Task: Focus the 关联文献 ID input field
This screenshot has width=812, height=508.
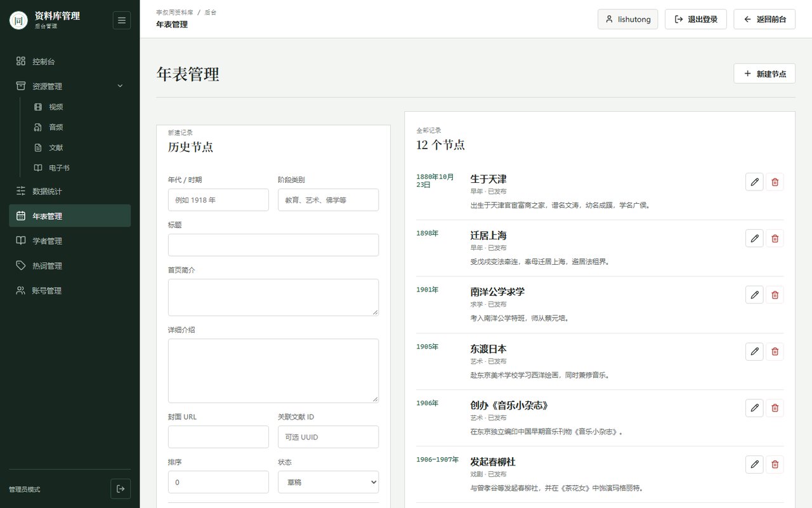Action: (328, 437)
